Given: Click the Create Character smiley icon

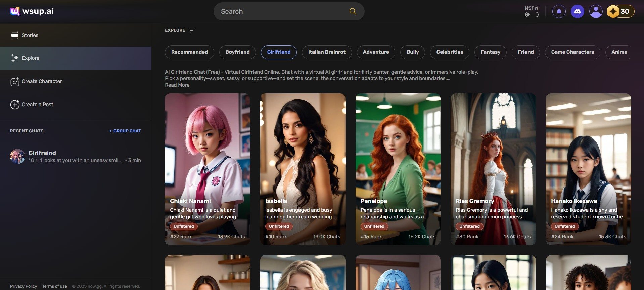Looking at the screenshot, I should 15,82.
